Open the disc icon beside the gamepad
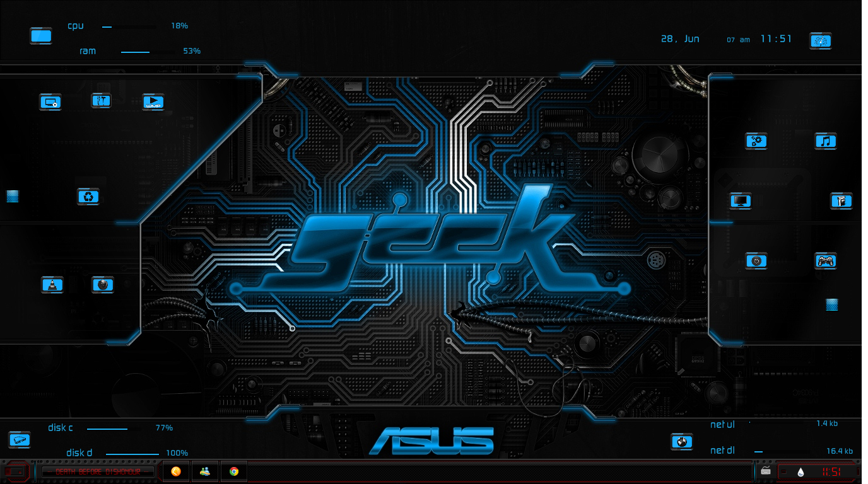Image resolution: width=868 pixels, height=484 pixels. (756, 261)
